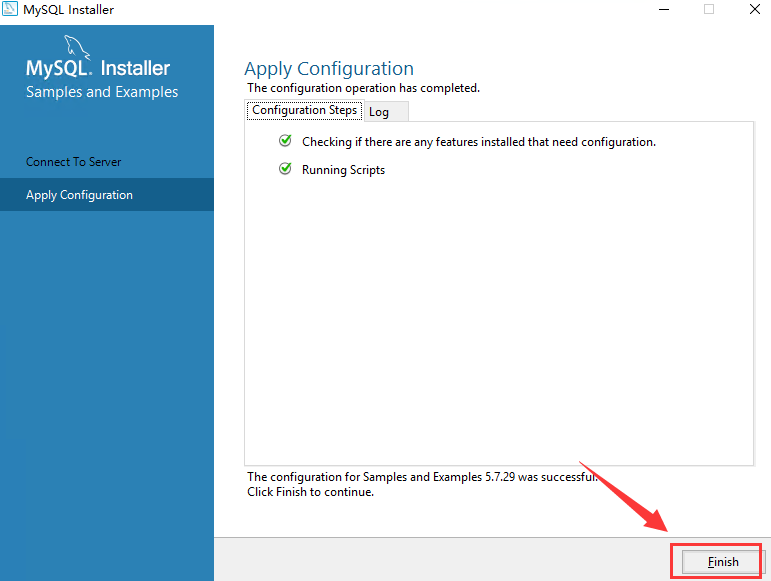771x581 pixels.
Task: Click the MySQL dolphin logo
Action: (77, 47)
